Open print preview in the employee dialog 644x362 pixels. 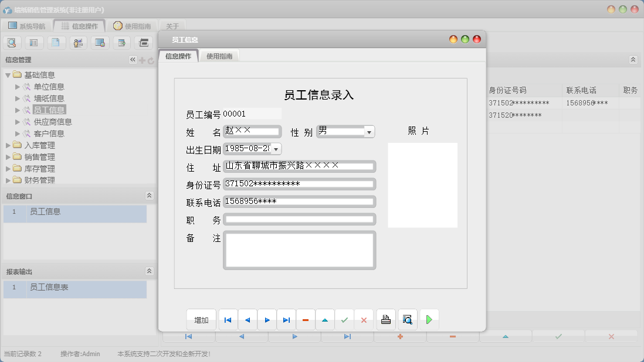(x=406, y=319)
